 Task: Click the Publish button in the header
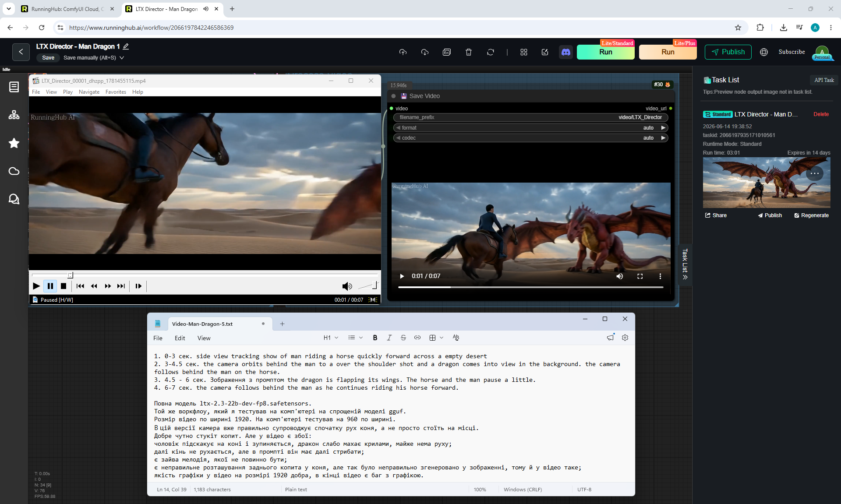(728, 52)
